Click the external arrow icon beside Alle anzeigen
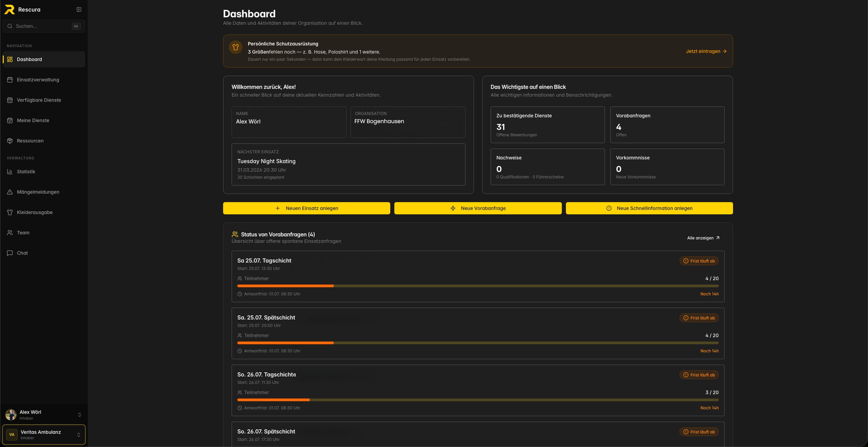The width and height of the screenshot is (868, 447). tap(717, 238)
